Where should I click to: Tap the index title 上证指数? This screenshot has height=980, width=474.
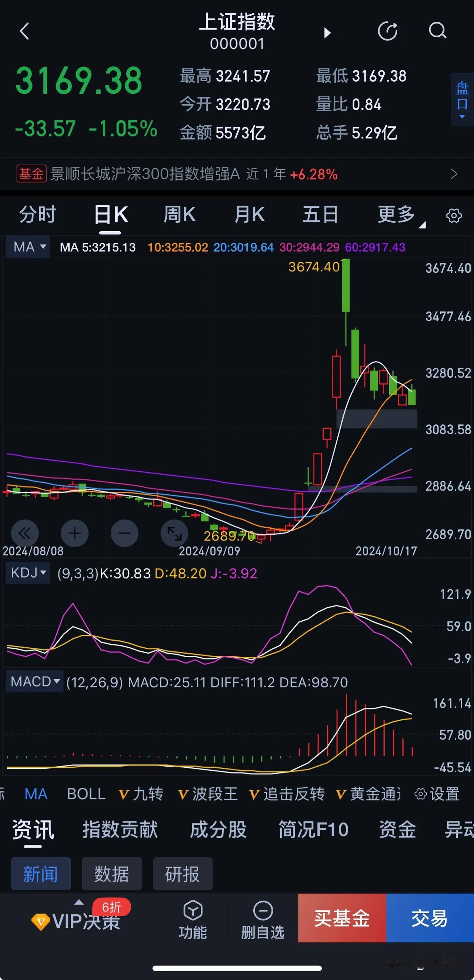(237, 21)
